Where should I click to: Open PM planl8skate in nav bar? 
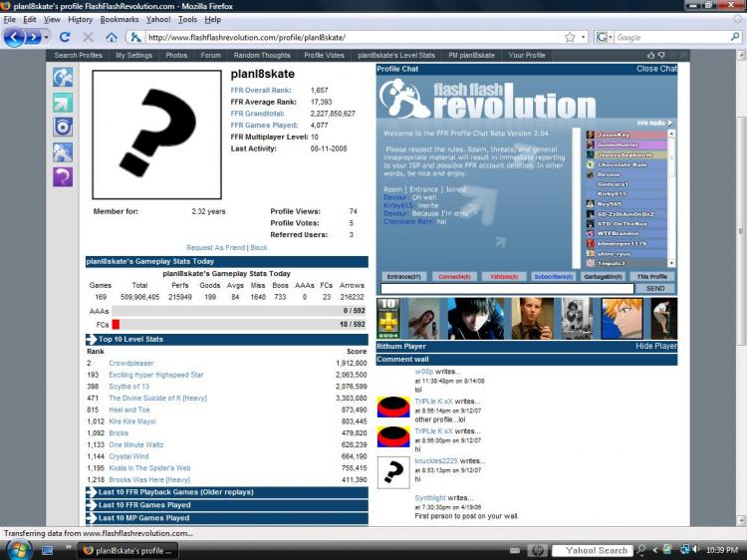pos(471,55)
